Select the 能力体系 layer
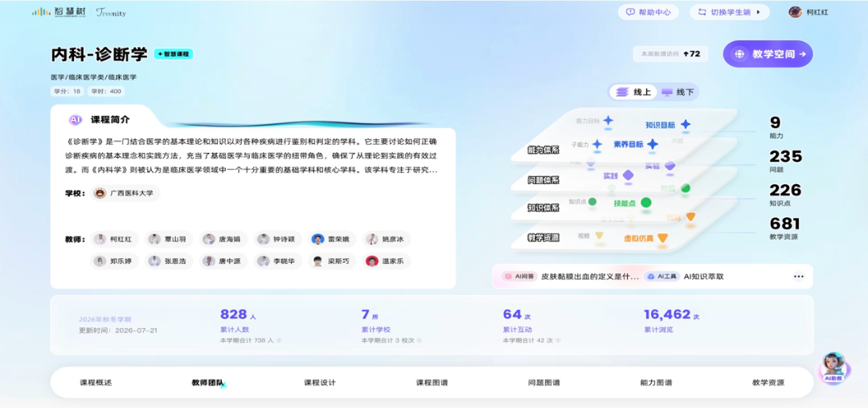Screen dimensions: 868x411 (x=543, y=150)
